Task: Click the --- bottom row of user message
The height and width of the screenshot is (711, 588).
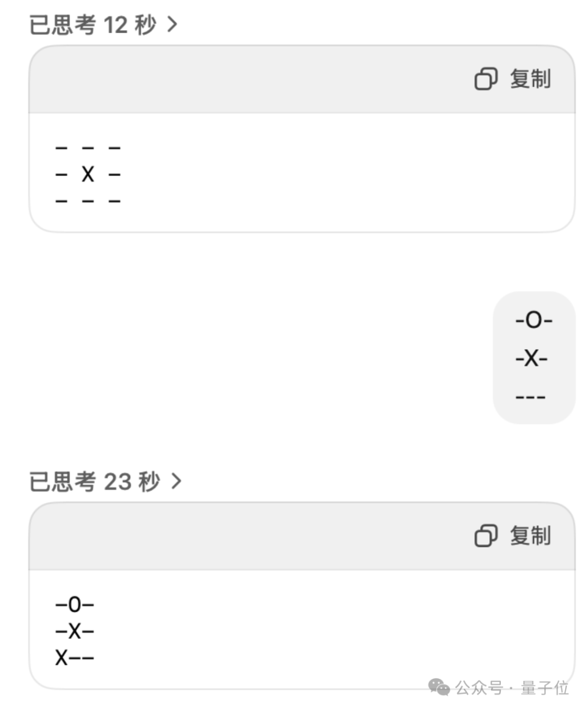Action: click(x=530, y=397)
